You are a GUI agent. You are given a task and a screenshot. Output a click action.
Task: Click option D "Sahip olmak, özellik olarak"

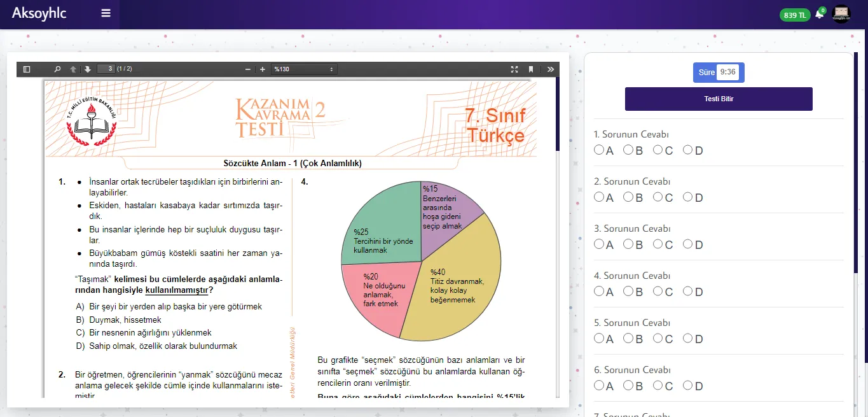coord(156,346)
